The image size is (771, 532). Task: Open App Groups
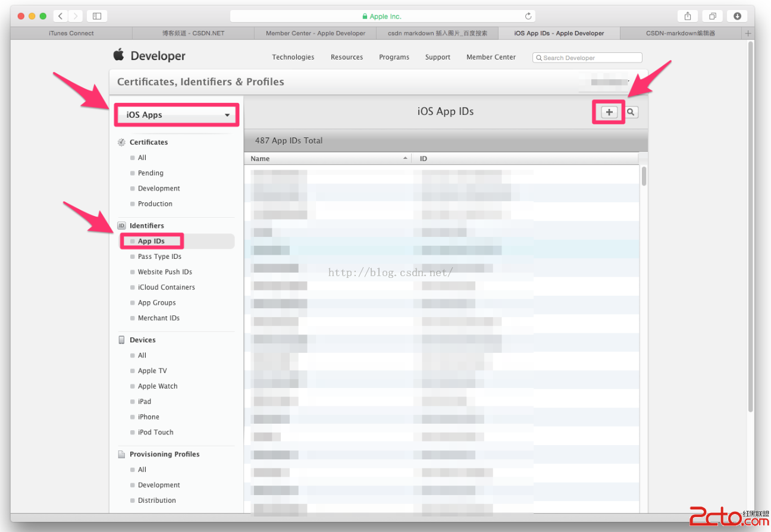[157, 303]
